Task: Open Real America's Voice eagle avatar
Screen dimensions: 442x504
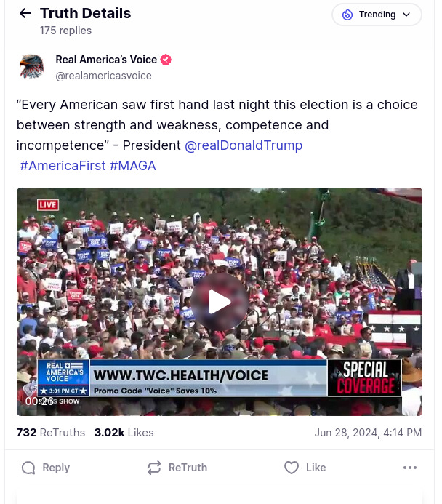Action: coord(31,66)
